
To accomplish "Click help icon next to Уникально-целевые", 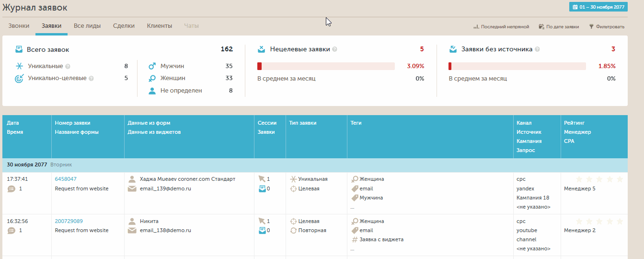I will click(91, 78).
